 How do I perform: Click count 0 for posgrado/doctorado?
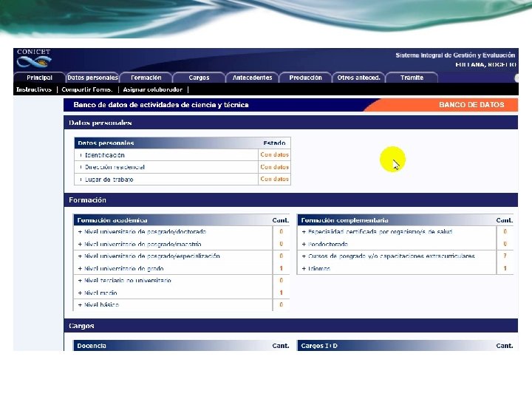tap(281, 232)
